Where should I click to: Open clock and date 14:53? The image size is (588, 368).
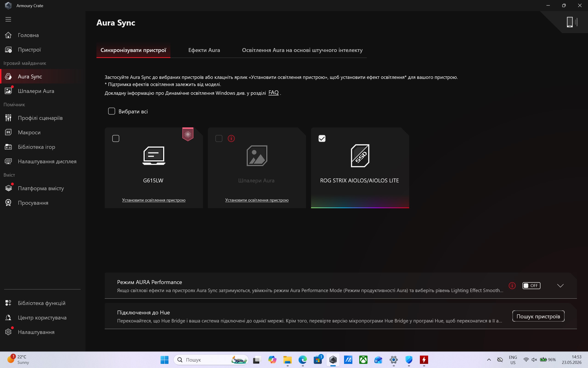[x=571, y=360]
